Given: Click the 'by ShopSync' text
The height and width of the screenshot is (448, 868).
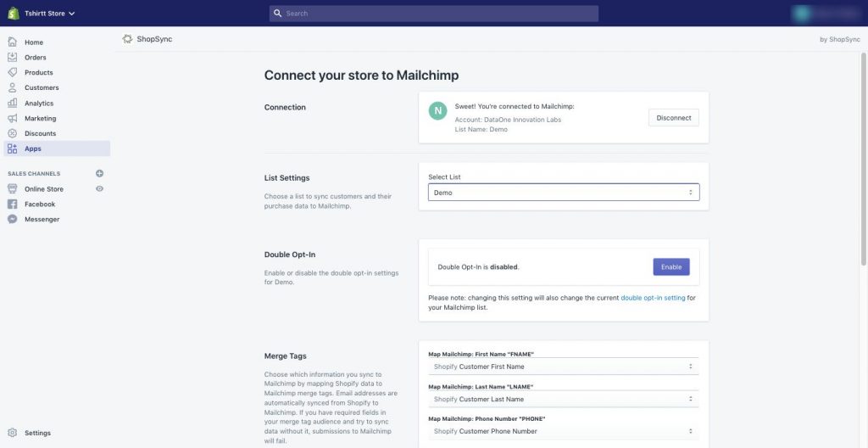Looking at the screenshot, I should coord(840,39).
